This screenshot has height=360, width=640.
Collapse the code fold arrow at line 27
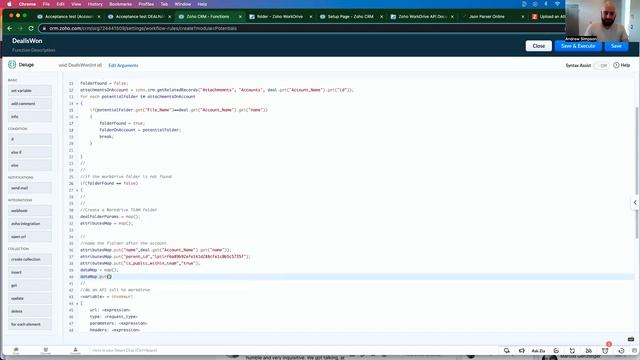pyautogui.click(x=77, y=190)
